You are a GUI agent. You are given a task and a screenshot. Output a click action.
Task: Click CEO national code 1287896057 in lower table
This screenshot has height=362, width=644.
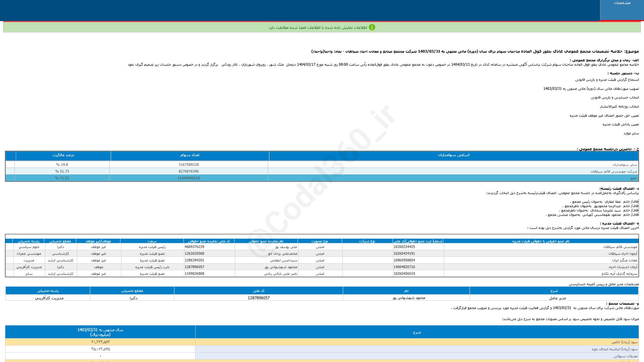259,298
